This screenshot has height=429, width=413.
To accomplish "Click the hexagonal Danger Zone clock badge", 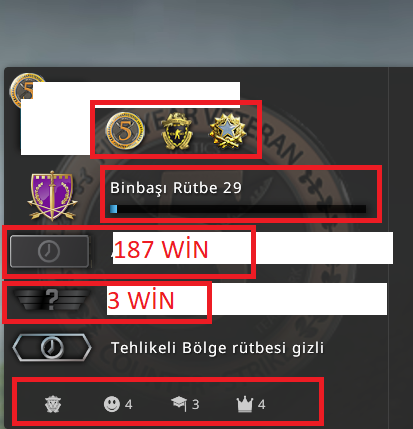I will click(x=52, y=347).
